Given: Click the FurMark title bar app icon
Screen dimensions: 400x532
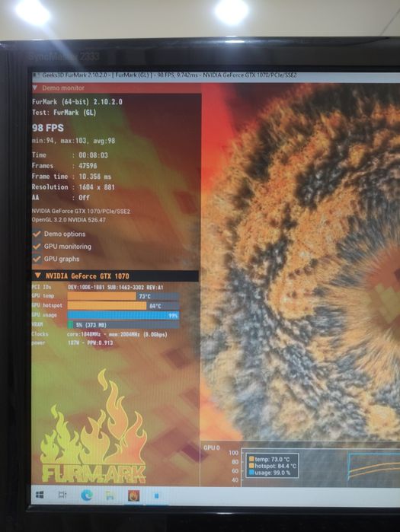Looking at the screenshot, I should (x=35, y=75).
